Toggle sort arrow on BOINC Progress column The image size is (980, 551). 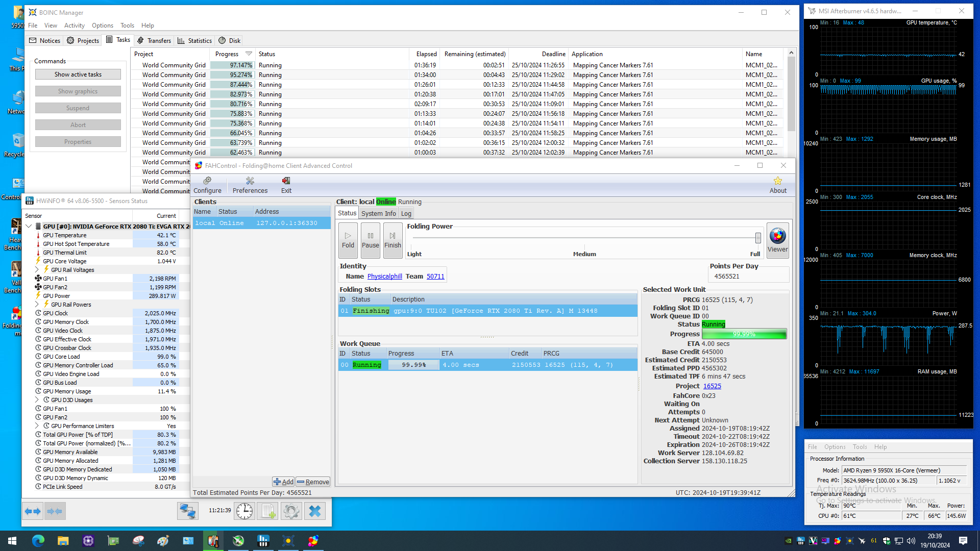pyautogui.click(x=249, y=54)
